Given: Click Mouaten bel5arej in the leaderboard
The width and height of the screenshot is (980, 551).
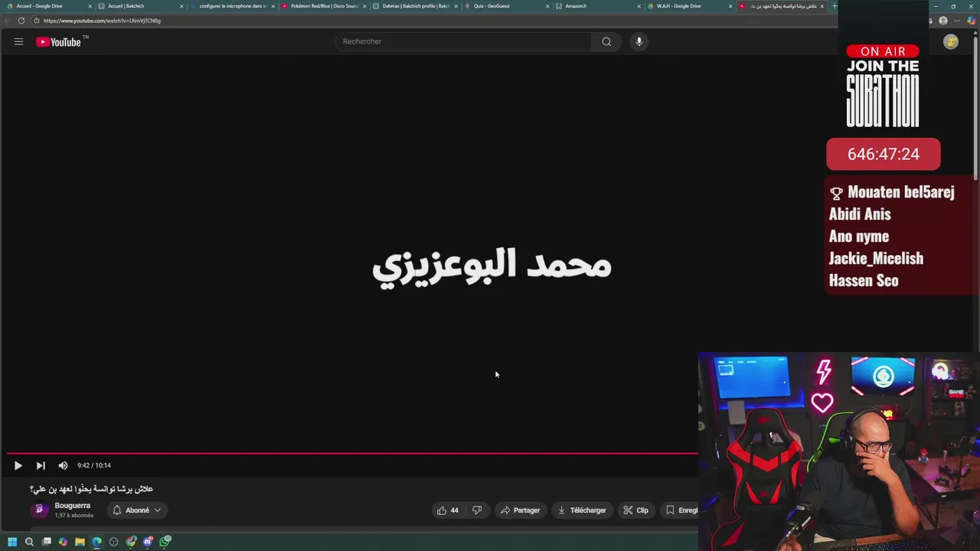Looking at the screenshot, I should click(x=901, y=192).
